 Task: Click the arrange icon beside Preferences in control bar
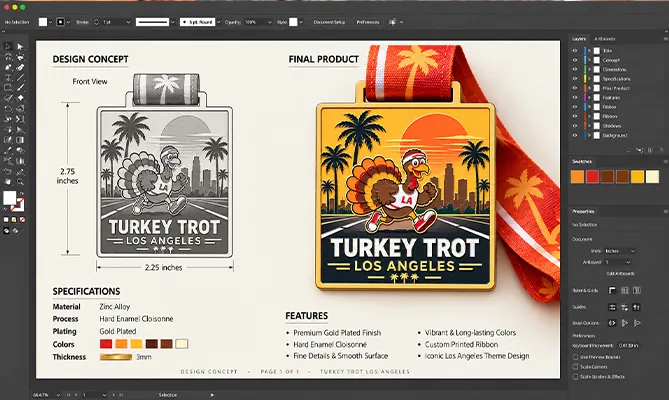393,22
